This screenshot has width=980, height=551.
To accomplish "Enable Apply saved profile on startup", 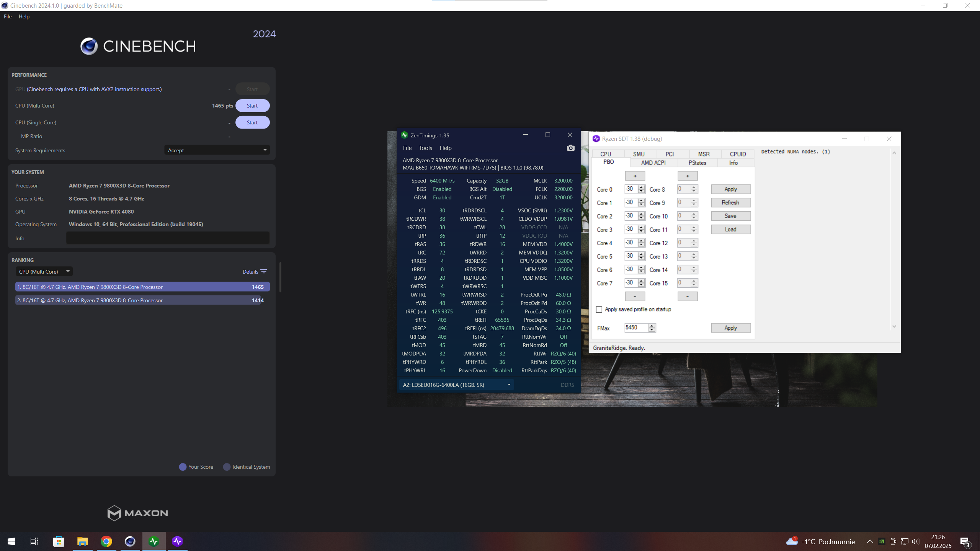I will (599, 310).
